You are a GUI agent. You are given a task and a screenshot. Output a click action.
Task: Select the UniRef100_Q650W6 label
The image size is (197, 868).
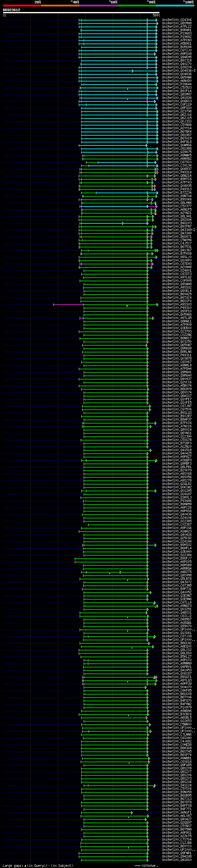pos(177,78)
